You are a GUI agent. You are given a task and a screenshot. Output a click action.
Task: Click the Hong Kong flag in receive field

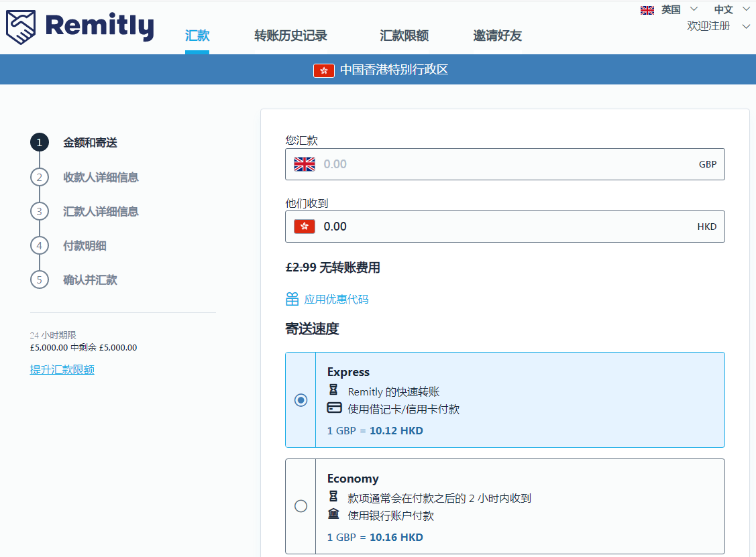(x=305, y=227)
